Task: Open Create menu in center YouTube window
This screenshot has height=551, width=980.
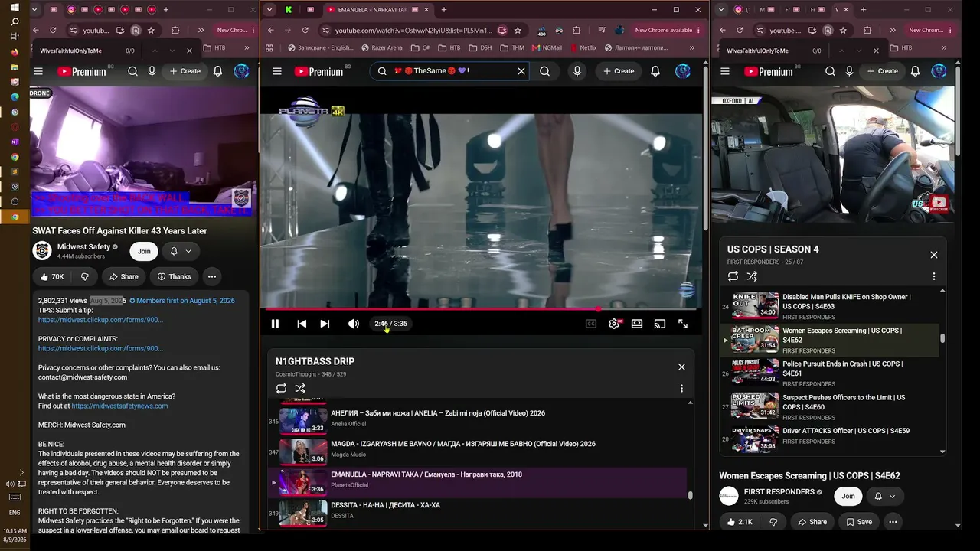Action: pos(619,71)
